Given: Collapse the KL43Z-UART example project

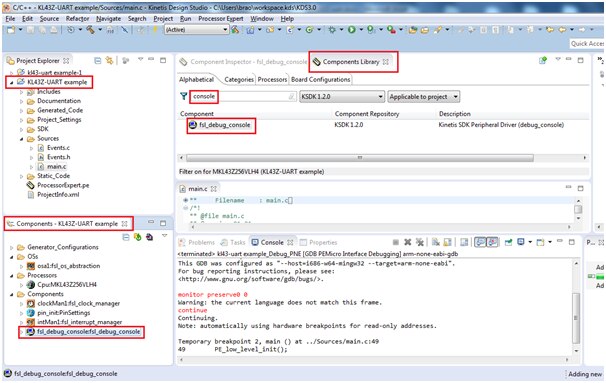Looking at the screenshot, I should (x=11, y=82).
